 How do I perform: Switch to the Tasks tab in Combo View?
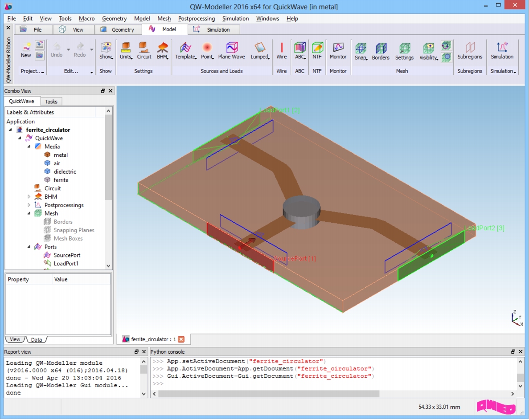coord(51,102)
